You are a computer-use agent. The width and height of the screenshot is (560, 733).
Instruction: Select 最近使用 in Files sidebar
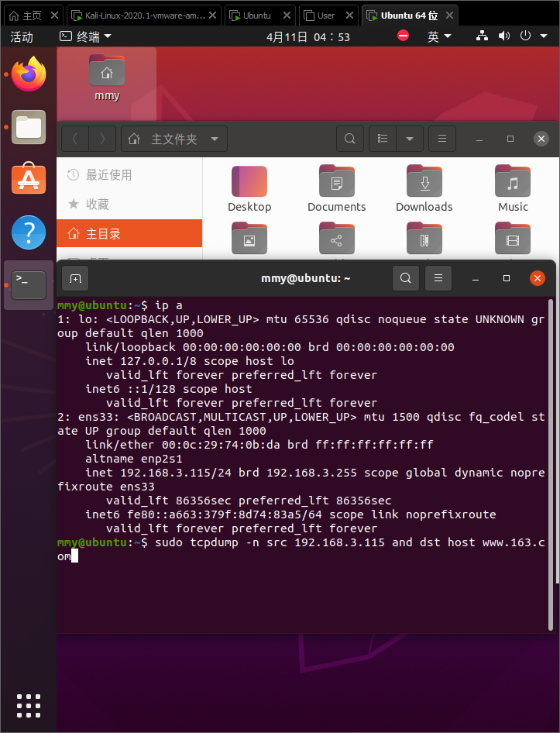129,175
